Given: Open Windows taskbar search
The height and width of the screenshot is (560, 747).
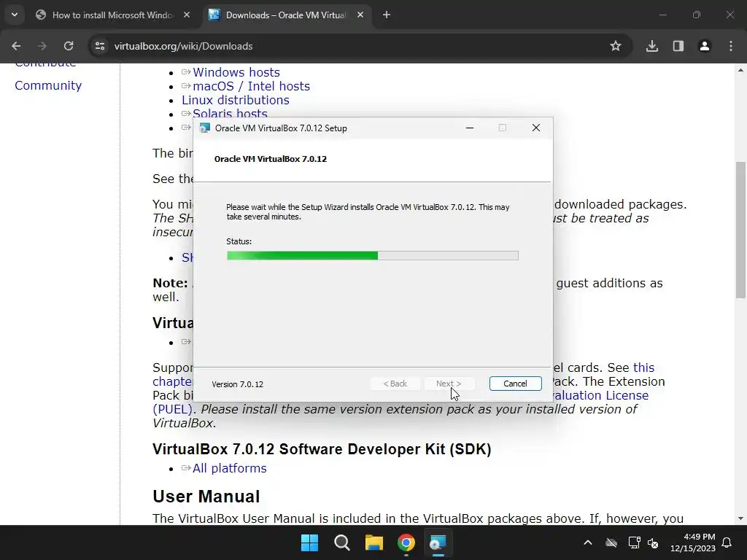Looking at the screenshot, I should [x=342, y=542].
